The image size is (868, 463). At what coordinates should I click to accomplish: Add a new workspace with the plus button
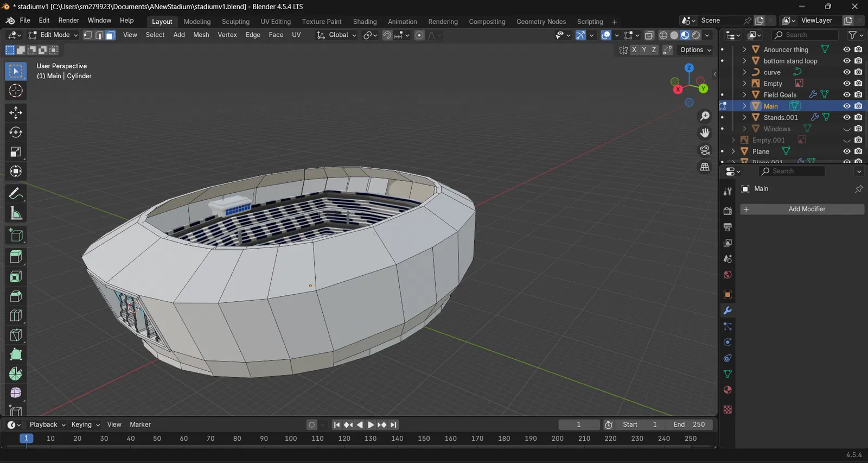pos(614,22)
